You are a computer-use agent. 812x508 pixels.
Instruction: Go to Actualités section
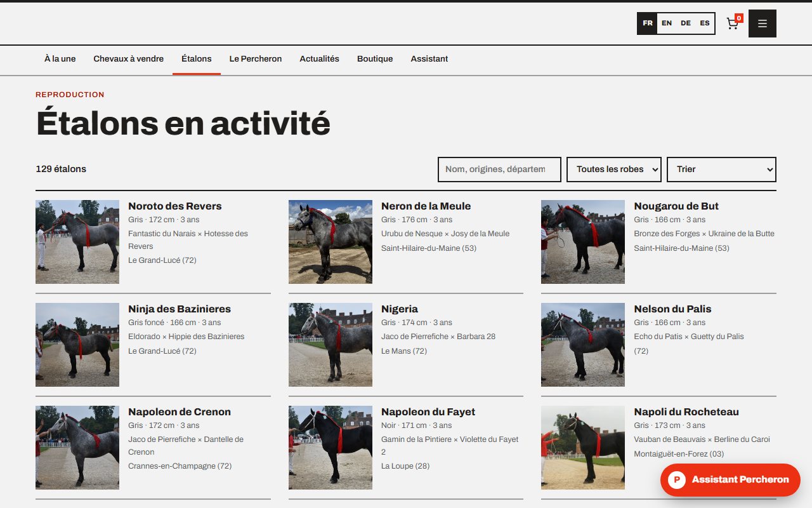point(320,59)
